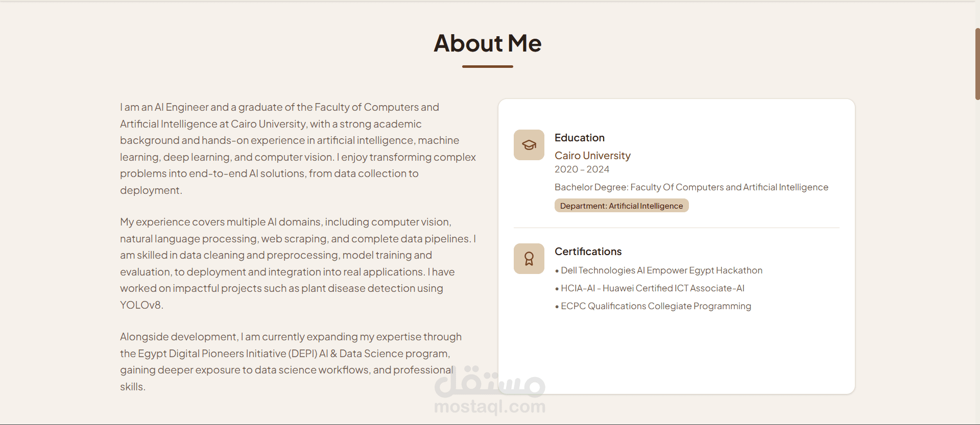Click the graduation cap Education icon

529,145
